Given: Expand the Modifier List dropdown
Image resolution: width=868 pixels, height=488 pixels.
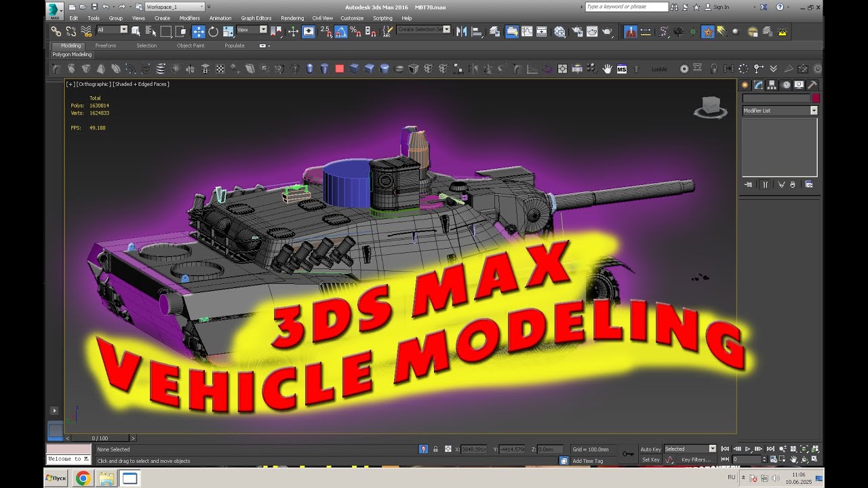Looking at the screenshot, I should [x=780, y=110].
